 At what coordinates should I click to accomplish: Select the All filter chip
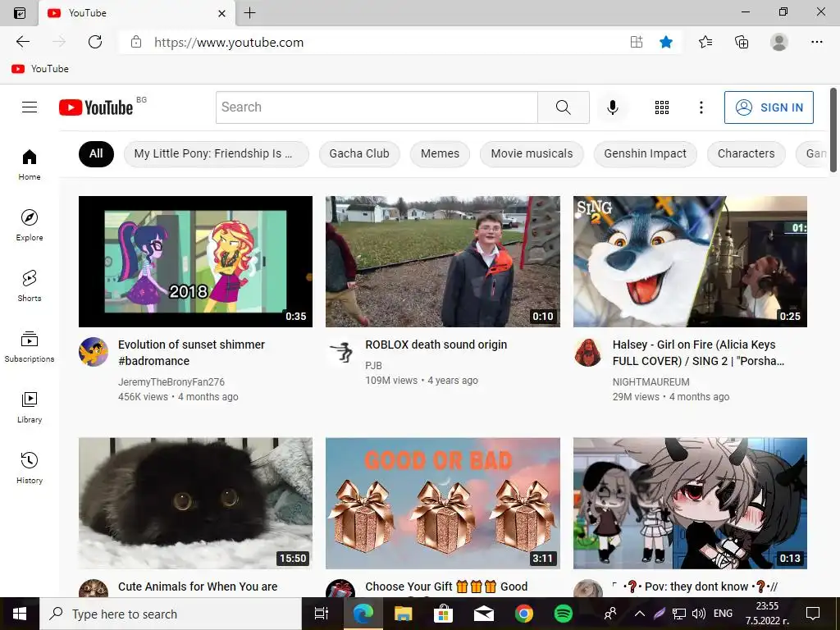(x=96, y=153)
